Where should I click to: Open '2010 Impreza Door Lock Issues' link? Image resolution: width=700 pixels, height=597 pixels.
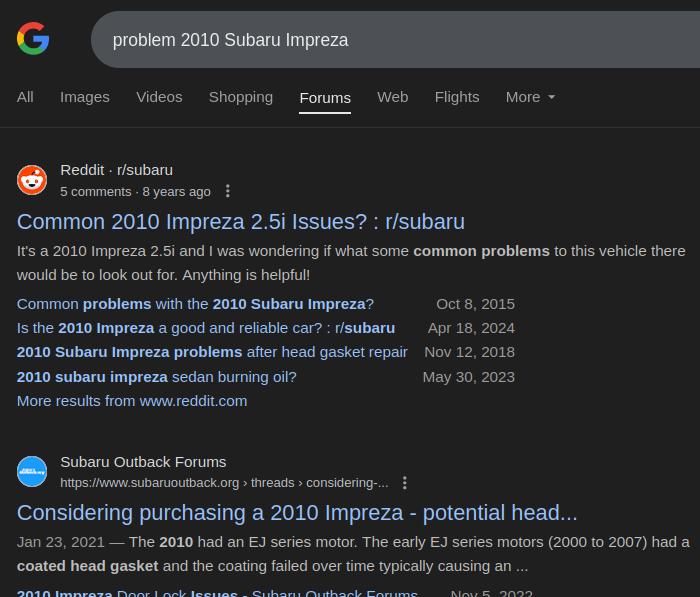(217, 593)
